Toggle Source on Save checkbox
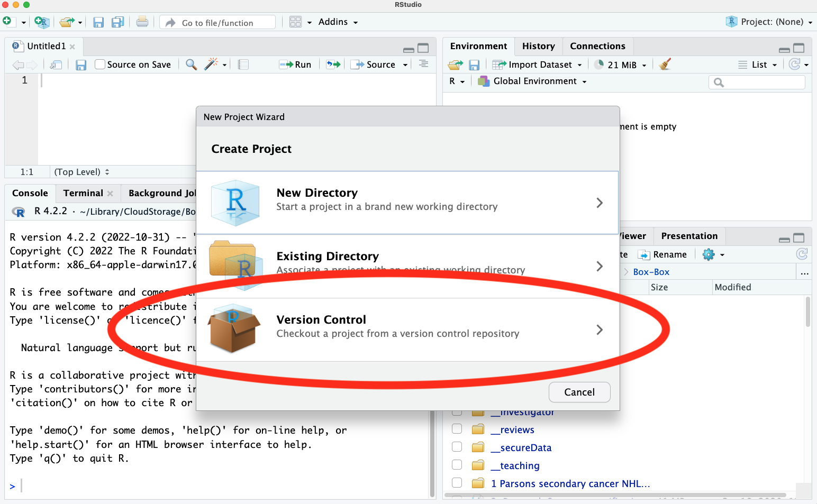817x504 pixels. point(100,65)
